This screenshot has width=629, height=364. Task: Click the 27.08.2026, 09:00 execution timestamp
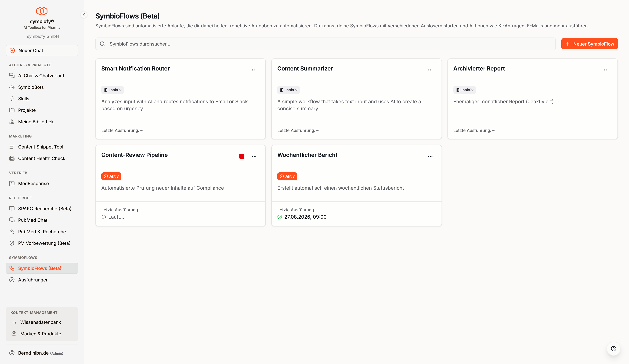click(305, 217)
